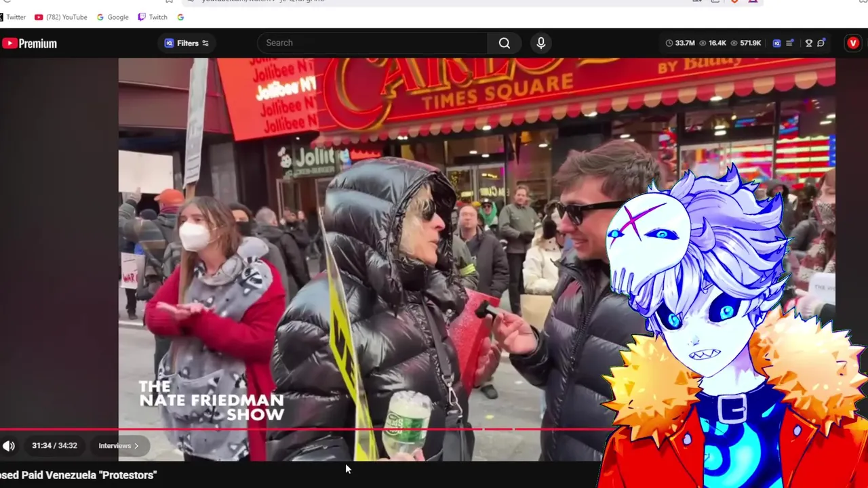Click inside the YouTube Search field
868x488 pixels.
pos(373,43)
